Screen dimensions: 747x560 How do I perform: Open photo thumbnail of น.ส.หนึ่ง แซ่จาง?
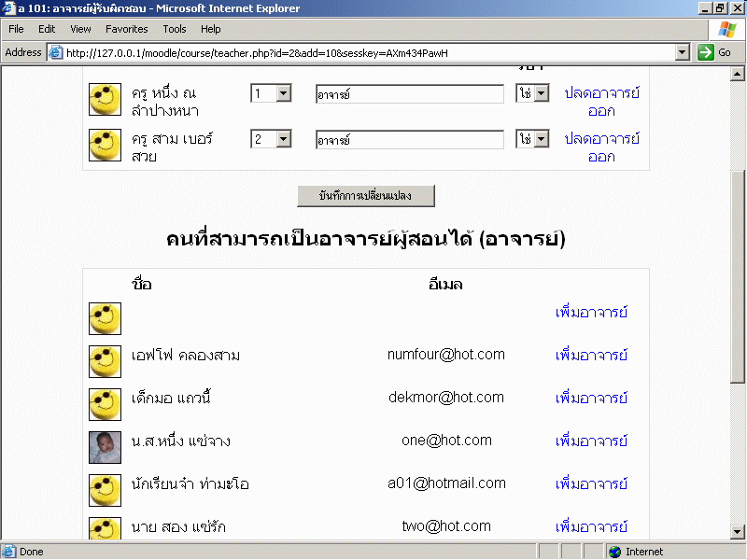105,447
